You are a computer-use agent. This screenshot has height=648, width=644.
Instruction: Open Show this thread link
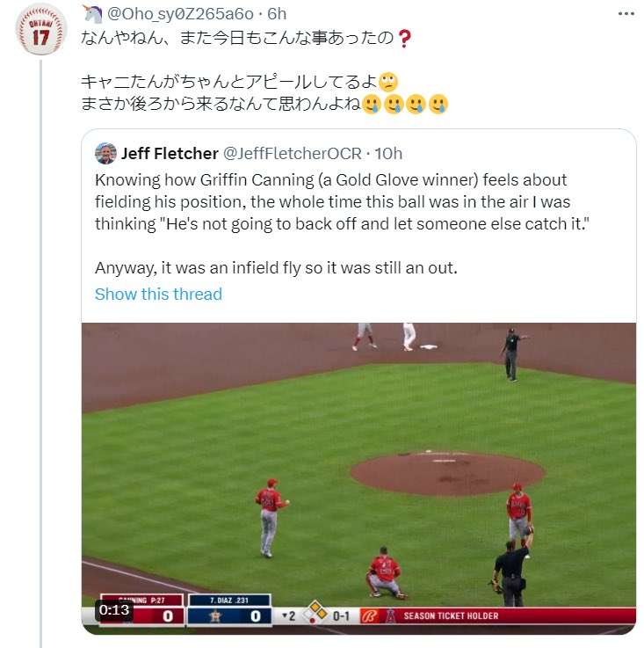[158, 295]
